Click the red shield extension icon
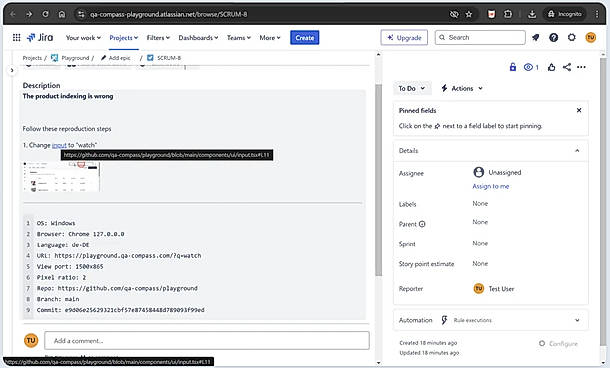Viewport: 610px width, 368px height. click(491, 14)
